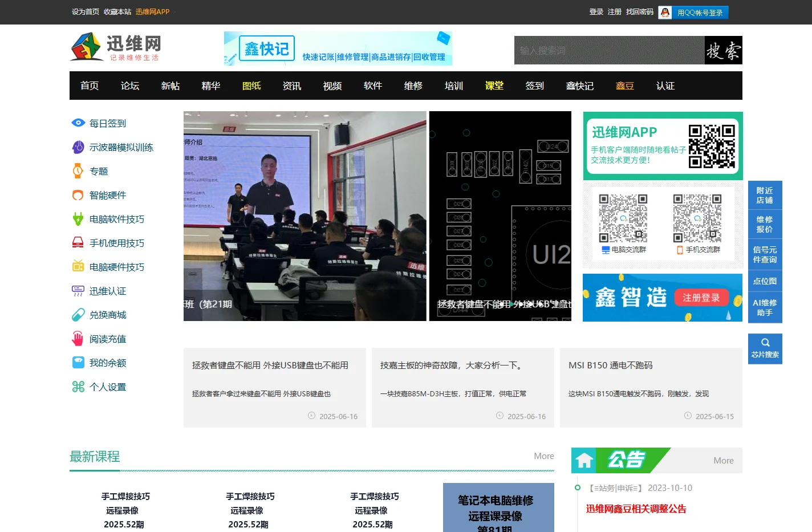Click the plug icon beside 电脑软件技巧
812x532 pixels.
click(78, 219)
